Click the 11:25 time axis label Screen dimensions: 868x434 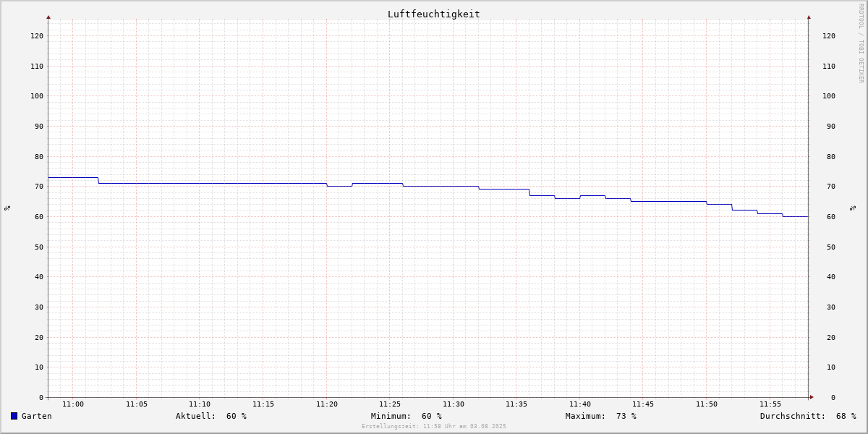(390, 404)
